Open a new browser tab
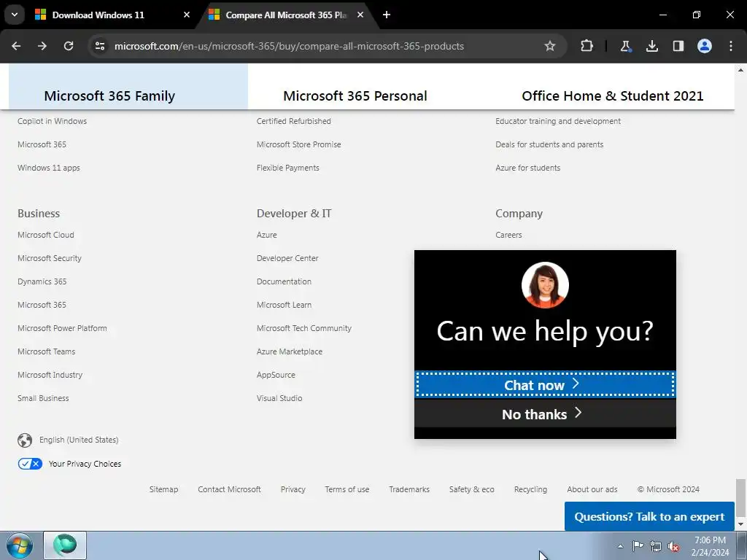 [387, 15]
